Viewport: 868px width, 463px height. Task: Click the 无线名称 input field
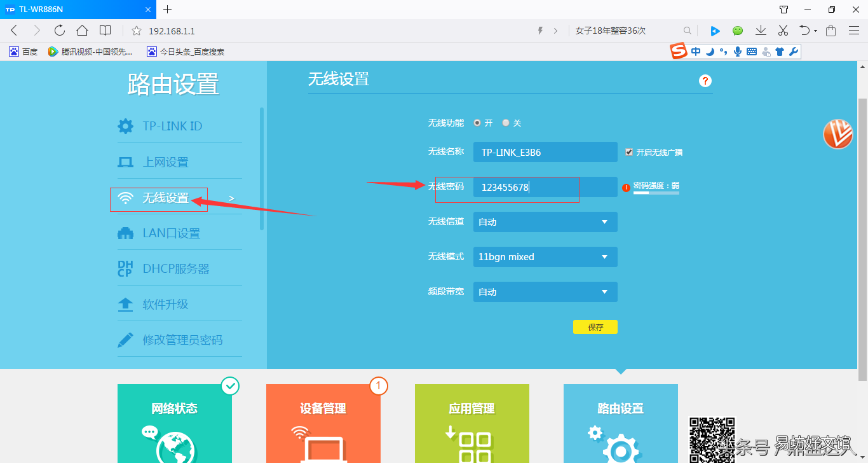(545, 152)
